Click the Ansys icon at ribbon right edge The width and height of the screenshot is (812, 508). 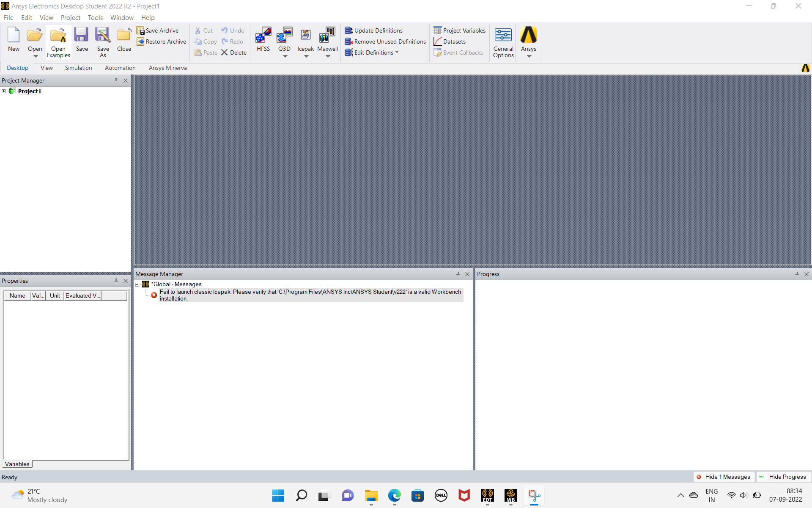tap(805, 68)
